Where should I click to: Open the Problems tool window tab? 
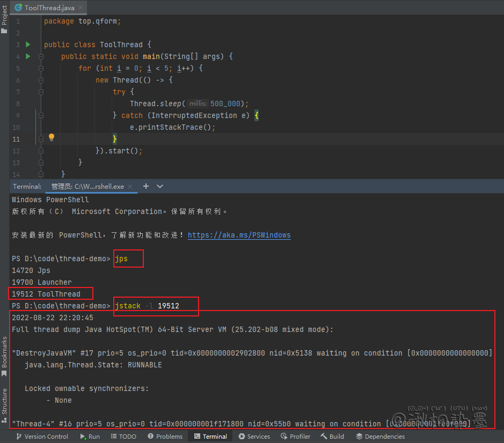tap(165, 437)
